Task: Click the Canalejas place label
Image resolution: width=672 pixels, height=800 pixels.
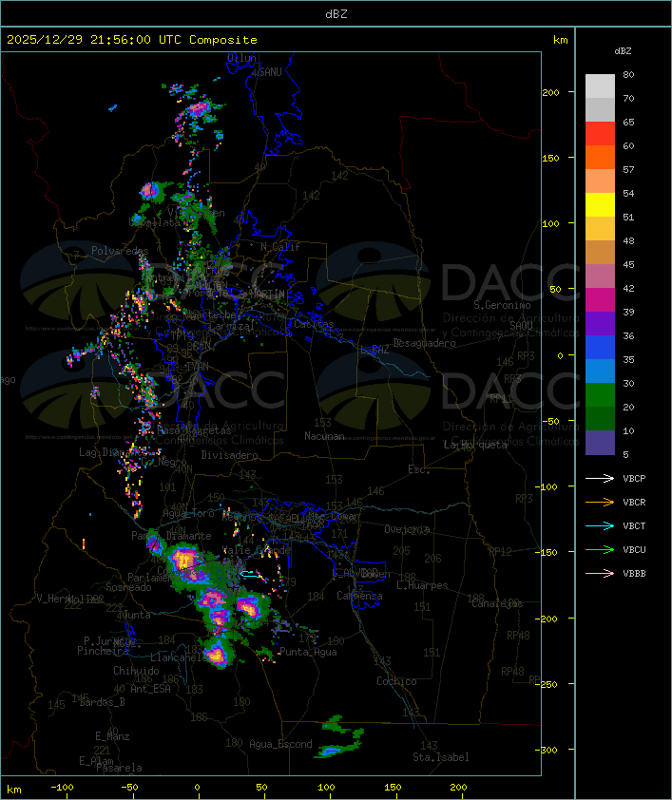Action: pyautogui.click(x=497, y=603)
